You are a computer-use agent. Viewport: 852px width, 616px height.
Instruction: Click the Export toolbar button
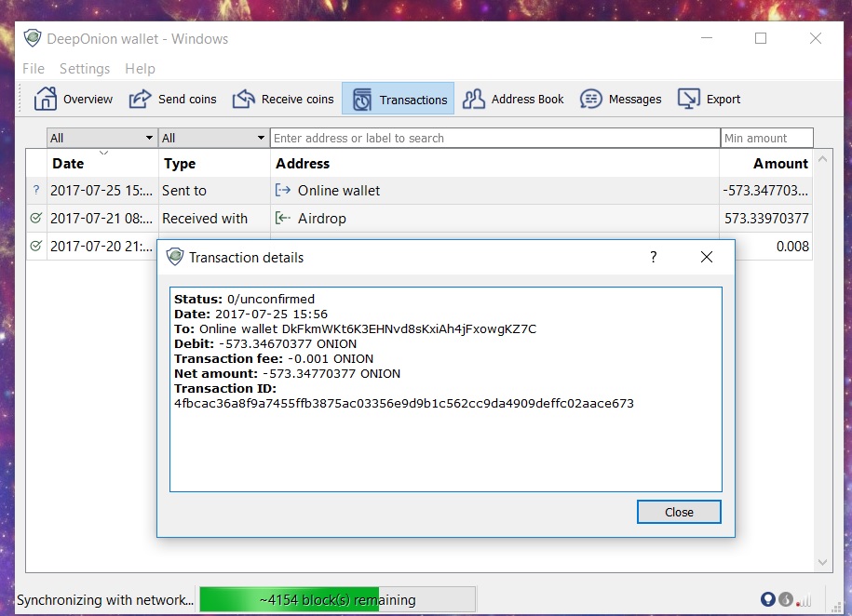click(x=710, y=99)
